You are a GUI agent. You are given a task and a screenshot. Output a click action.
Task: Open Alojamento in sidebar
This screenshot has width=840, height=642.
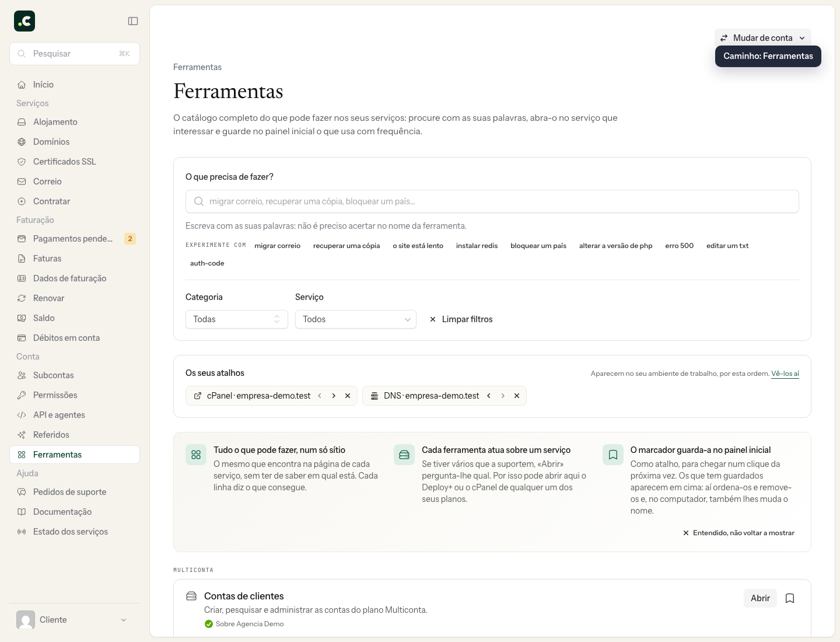75,122
